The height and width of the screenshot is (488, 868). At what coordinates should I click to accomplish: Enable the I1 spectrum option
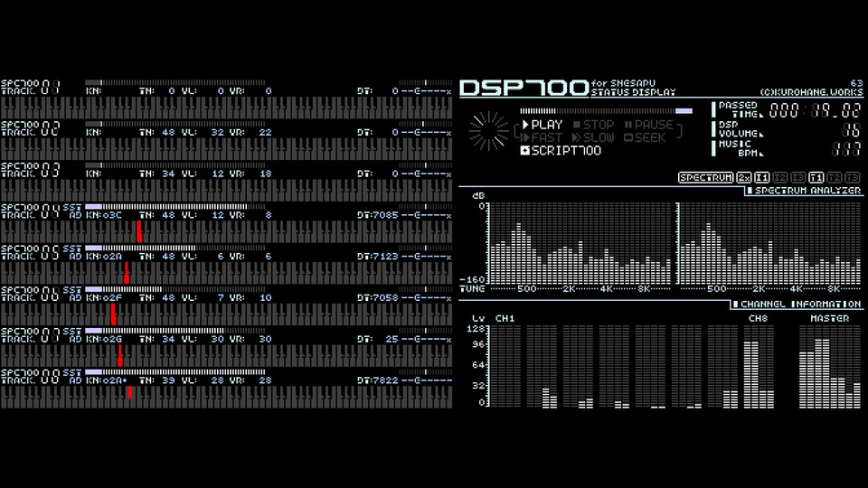pyautogui.click(x=761, y=178)
